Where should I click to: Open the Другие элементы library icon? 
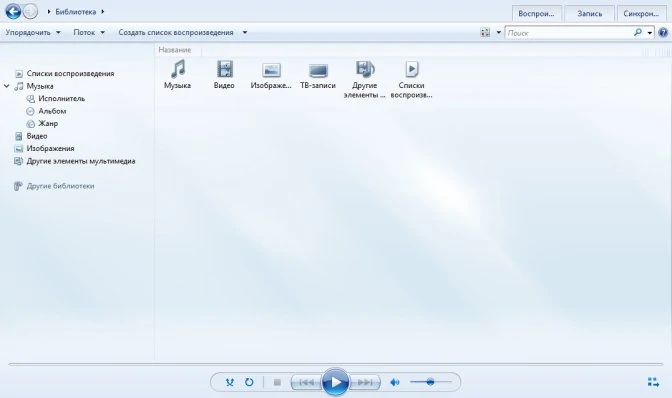coord(365,80)
